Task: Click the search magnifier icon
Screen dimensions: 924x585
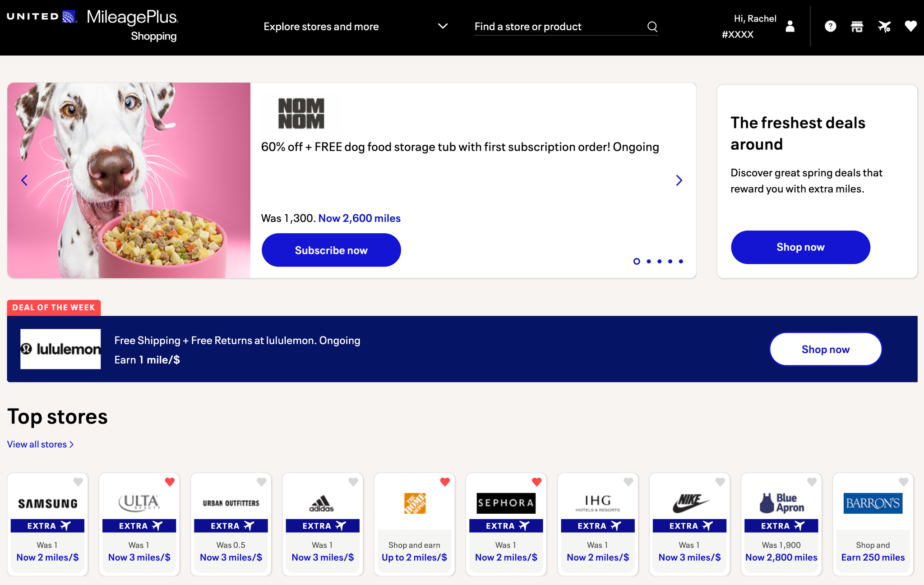Action: 651,26
